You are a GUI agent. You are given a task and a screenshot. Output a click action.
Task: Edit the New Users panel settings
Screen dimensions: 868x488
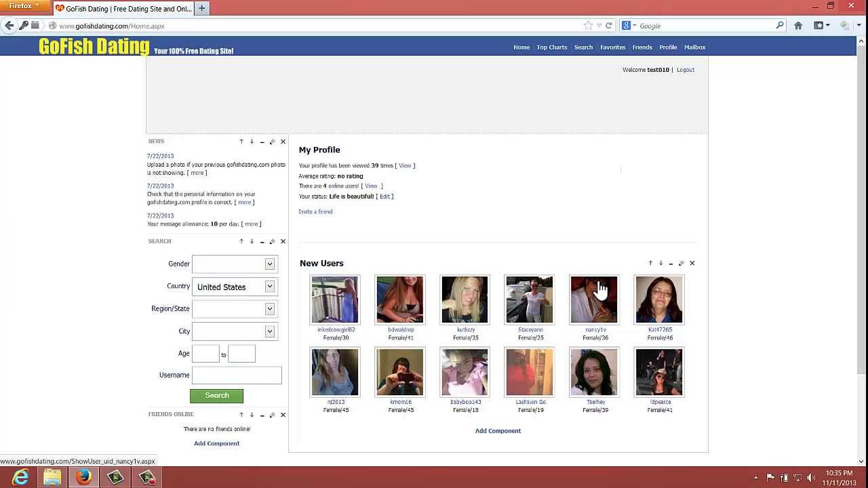coord(682,263)
